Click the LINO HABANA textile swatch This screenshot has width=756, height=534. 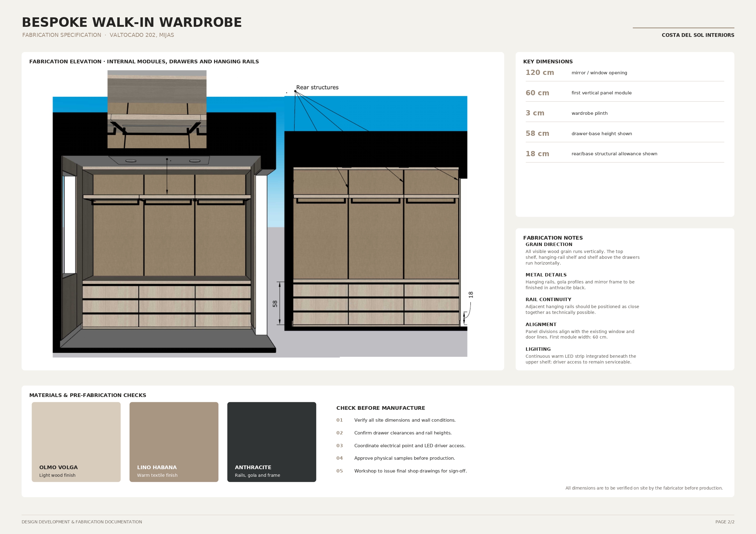click(174, 442)
